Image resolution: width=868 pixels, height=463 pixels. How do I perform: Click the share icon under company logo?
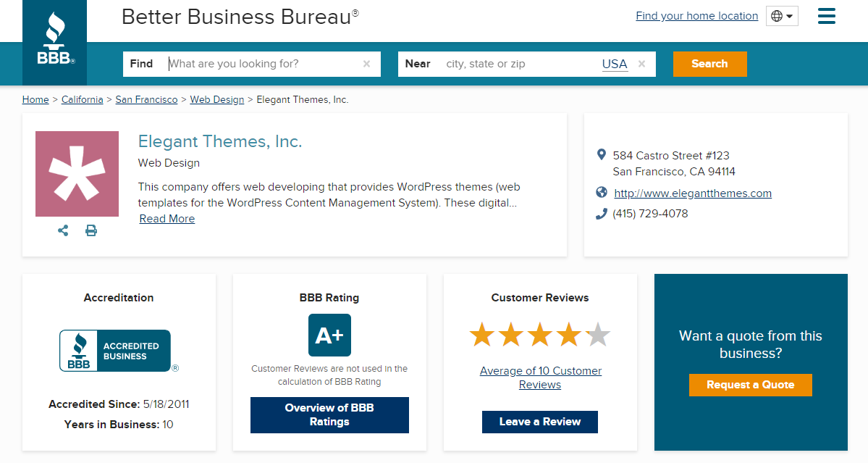click(63, 230)
